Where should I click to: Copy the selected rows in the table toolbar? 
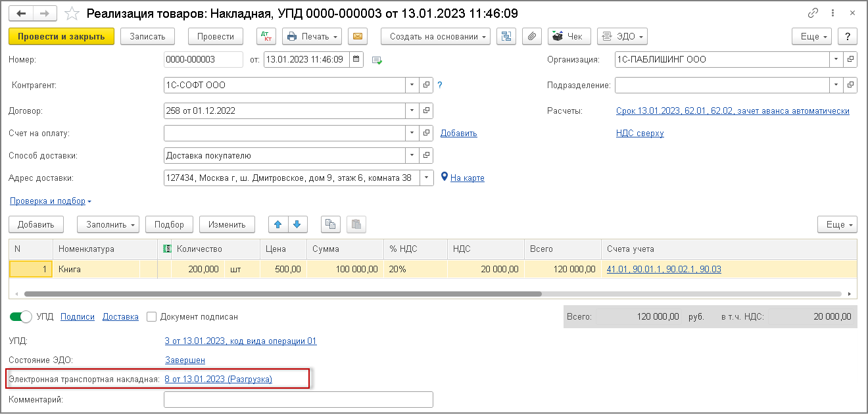[x=331, y=224]
